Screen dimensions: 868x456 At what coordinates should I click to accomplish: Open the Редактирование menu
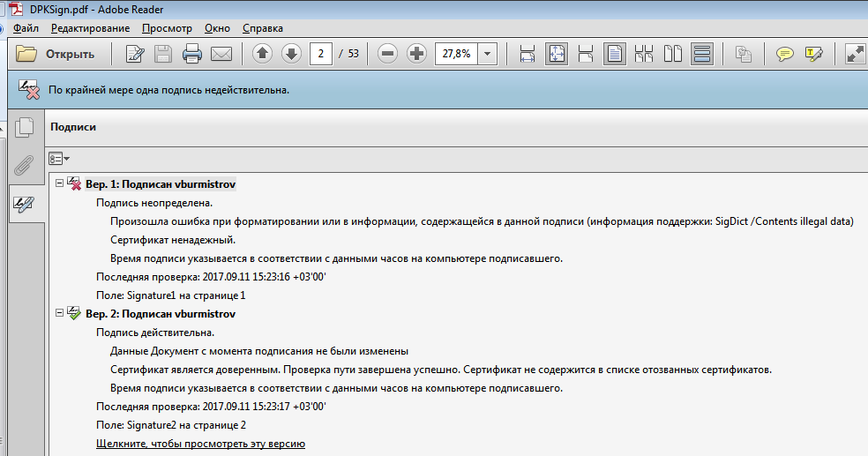pos(90,28)
